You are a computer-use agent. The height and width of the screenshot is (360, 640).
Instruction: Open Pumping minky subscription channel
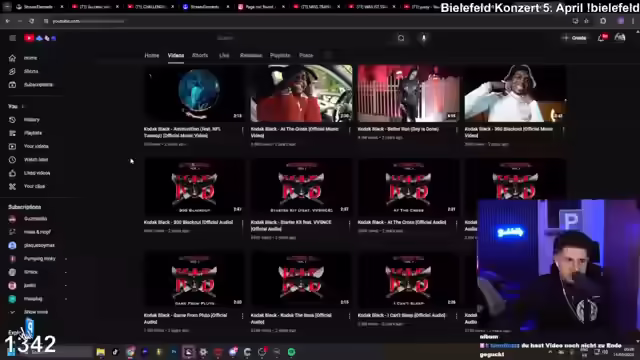click(x=38, y=259)
